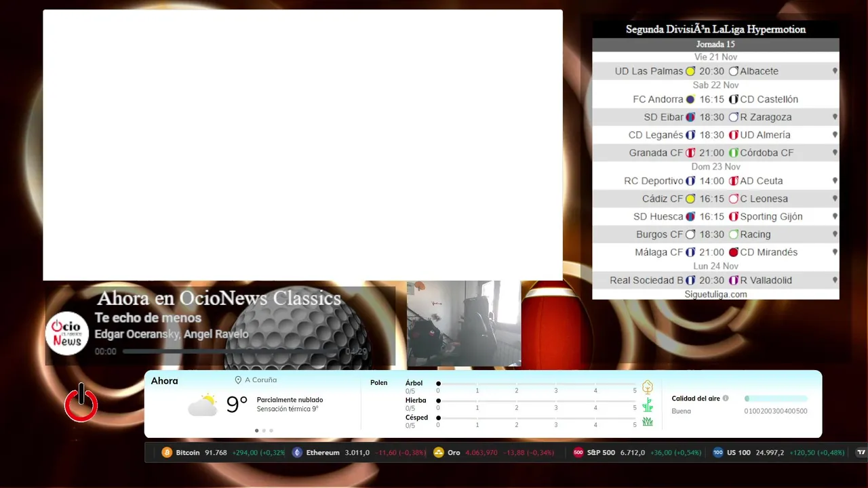The height and width of the screenshot is (488, 868).
Task: Click the Sporting Gijón crest
Action: [733, 216]
